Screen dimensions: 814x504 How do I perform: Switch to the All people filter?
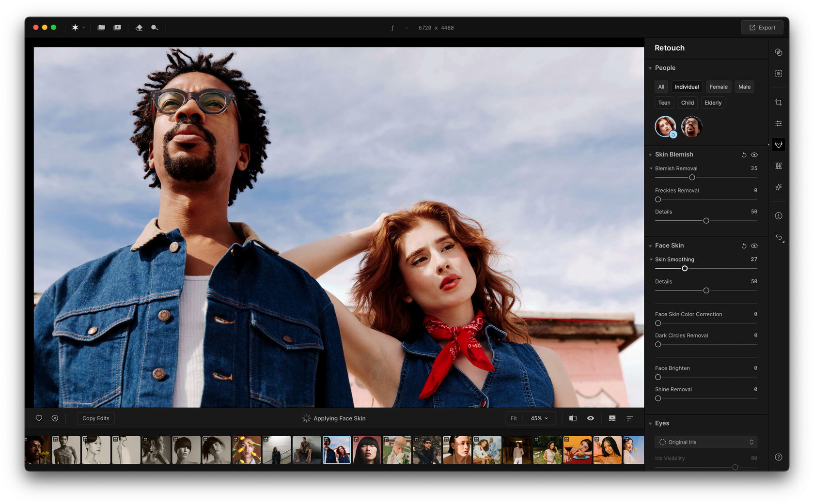pos(661,87)
